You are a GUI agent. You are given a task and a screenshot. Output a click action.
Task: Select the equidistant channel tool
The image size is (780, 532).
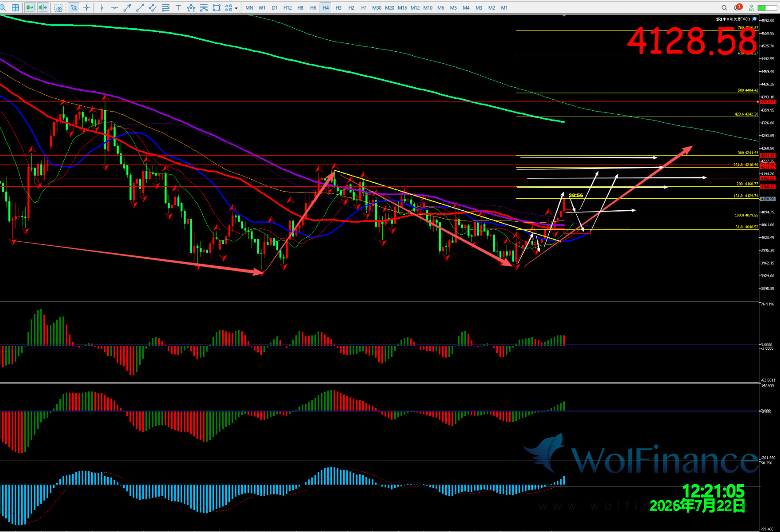(x=152, y=8)
